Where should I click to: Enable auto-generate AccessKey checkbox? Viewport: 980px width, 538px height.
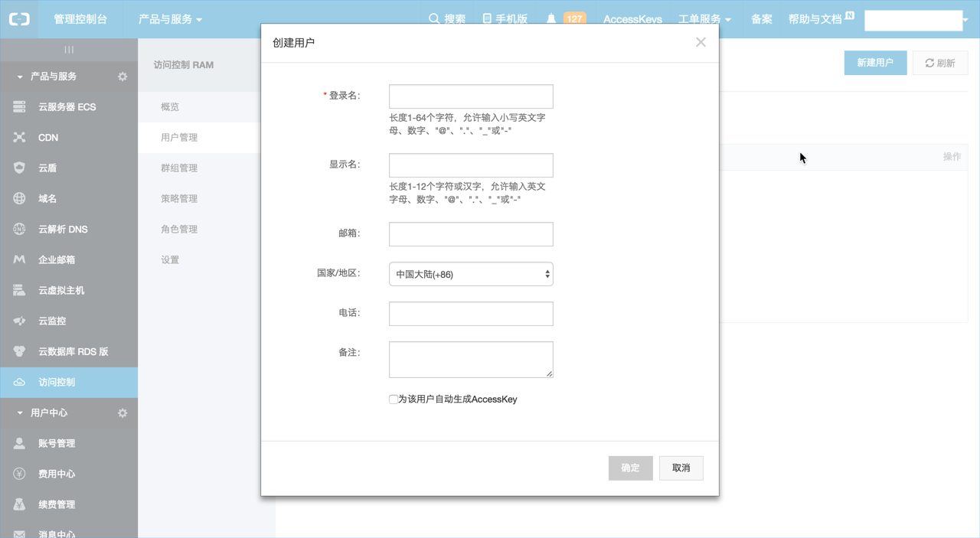(x=394, y=399)
